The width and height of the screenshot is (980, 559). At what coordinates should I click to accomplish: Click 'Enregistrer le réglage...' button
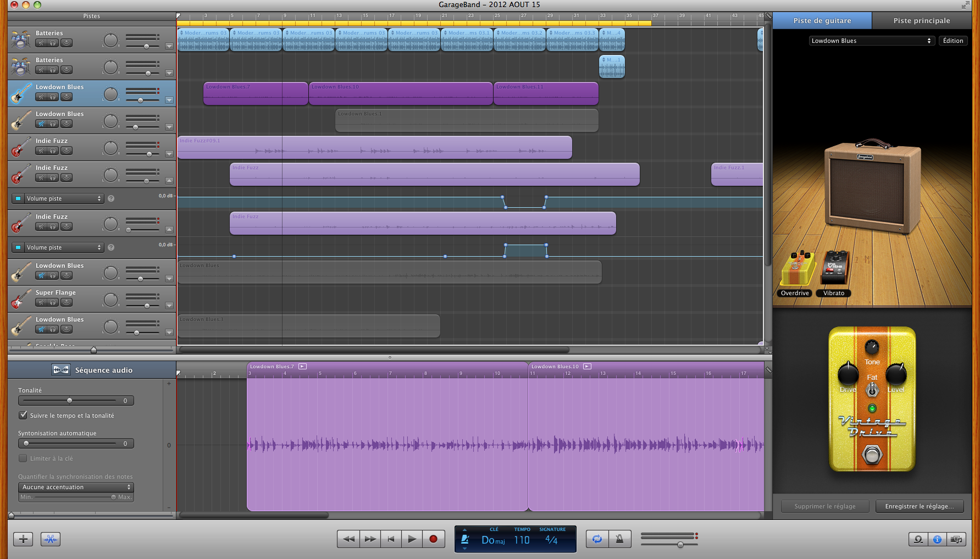click(920, 506)
